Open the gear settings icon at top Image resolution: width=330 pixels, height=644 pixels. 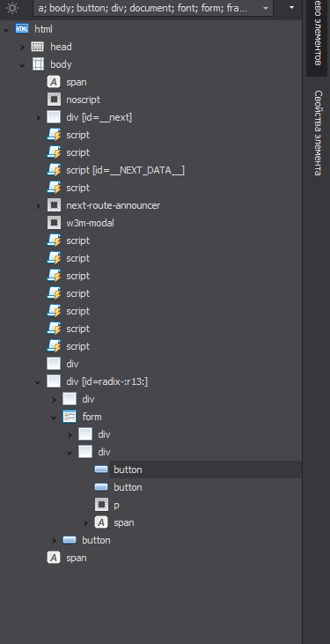click(12, 8)
